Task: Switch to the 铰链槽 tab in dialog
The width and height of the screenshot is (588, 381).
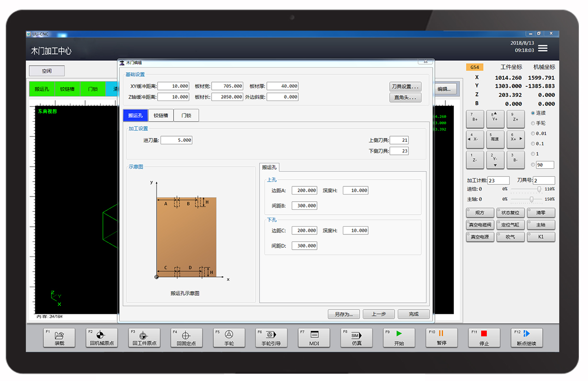Action: coord(160,115)
